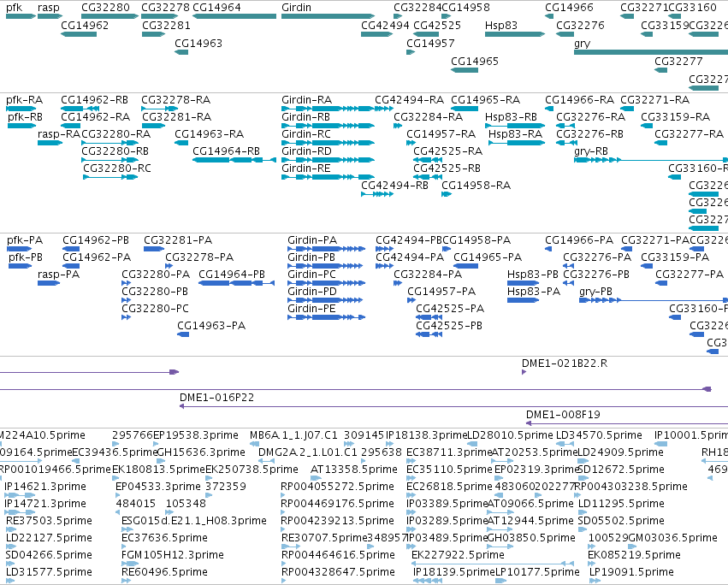Select BAC clone DME1-016P22
The width and height of the screenshot is (728, 585).
pyautogui.click(x=216, y=398)
